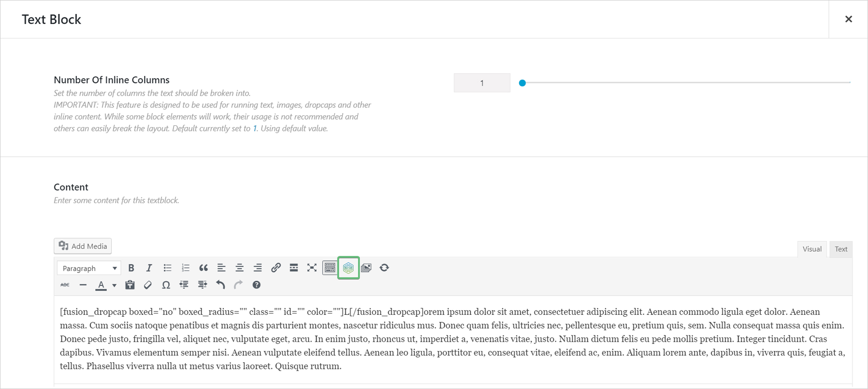
Task: Open fullscreen distraction-free mode
Action: (x=312, y=268)
